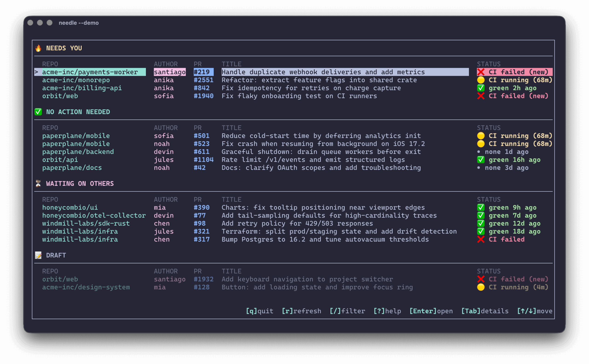Click the [r]refresh shortcut
Viewport: 589px width, 364px height.
pyautogui.click(x=301, y=311)
